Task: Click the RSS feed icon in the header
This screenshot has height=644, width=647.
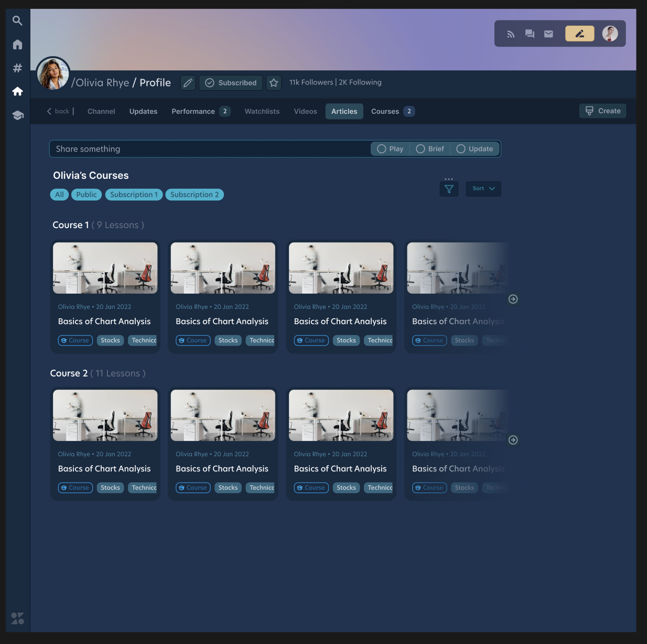Action: point(511,34)
